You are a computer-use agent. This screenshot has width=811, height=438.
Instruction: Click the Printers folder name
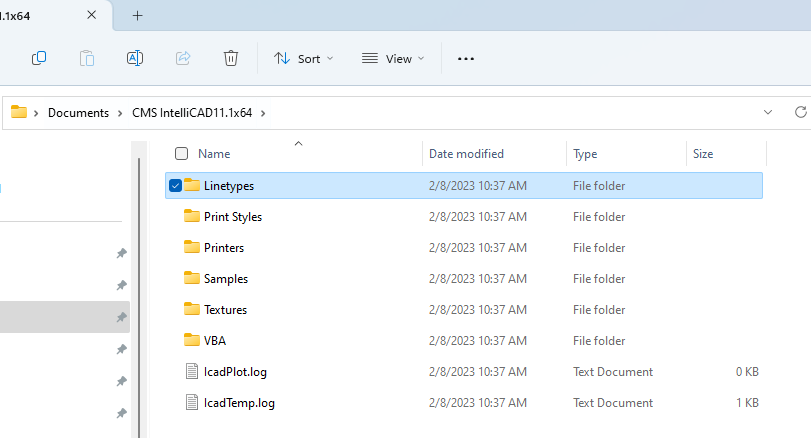tap(223, 248)
